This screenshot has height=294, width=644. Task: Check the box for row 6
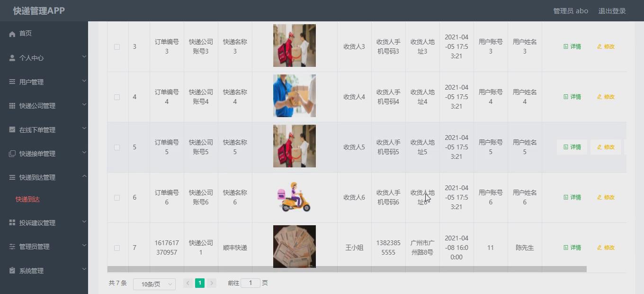pyautogui.click(x=117, y=198)
